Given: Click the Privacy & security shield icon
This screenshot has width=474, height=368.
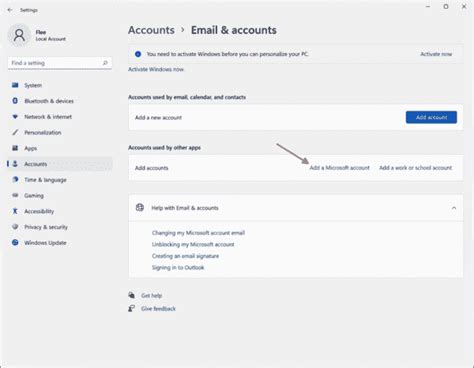Looking at the screenshot, I should click(x=15, y=227).
